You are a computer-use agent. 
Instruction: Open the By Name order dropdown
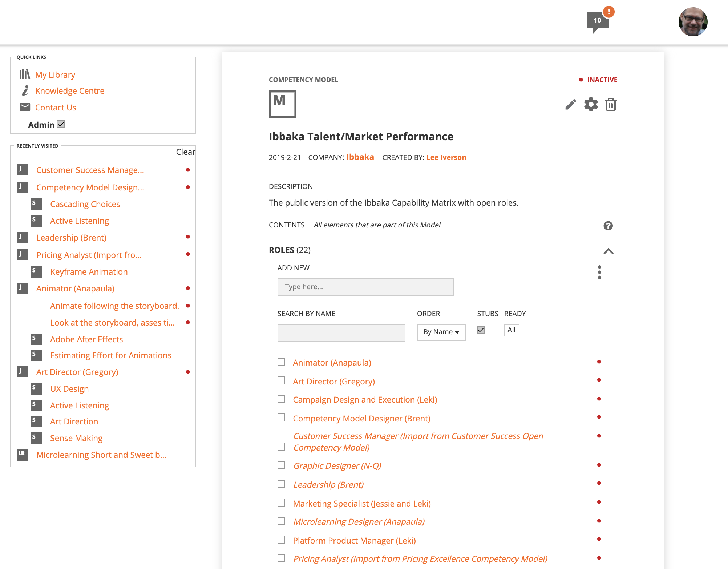(441, 332)
